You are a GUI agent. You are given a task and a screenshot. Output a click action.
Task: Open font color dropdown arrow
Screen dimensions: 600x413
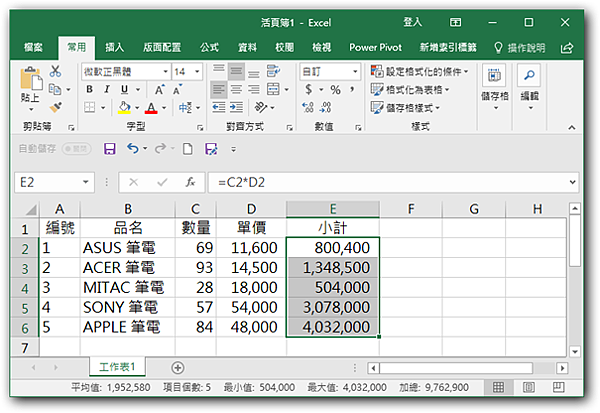click(x=164, y=108)
